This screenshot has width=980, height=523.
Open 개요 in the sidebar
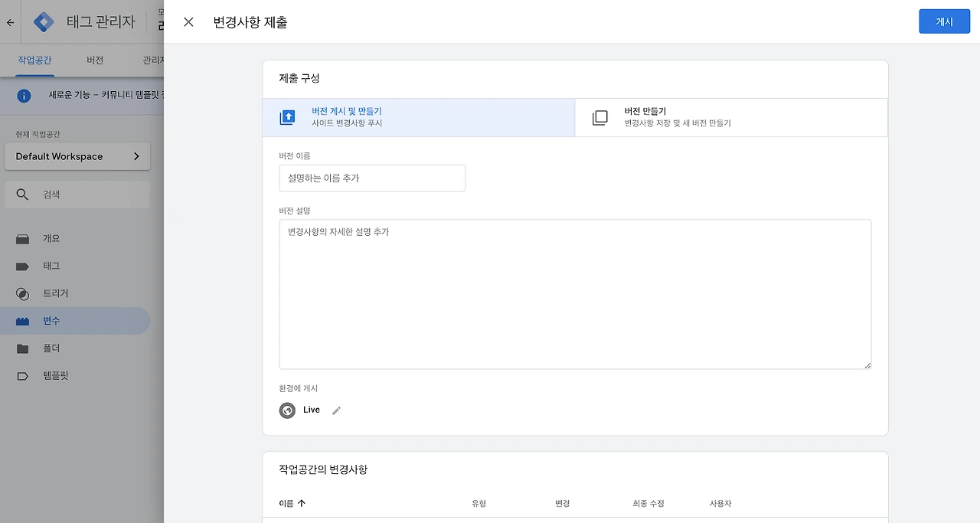(x=75, y=239)
